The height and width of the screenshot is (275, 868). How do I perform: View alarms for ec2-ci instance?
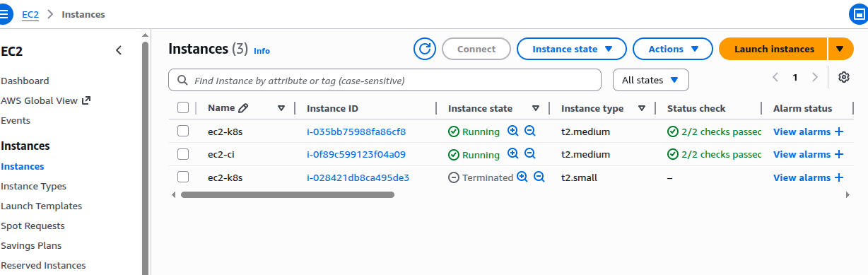click(x=802, y=154)
